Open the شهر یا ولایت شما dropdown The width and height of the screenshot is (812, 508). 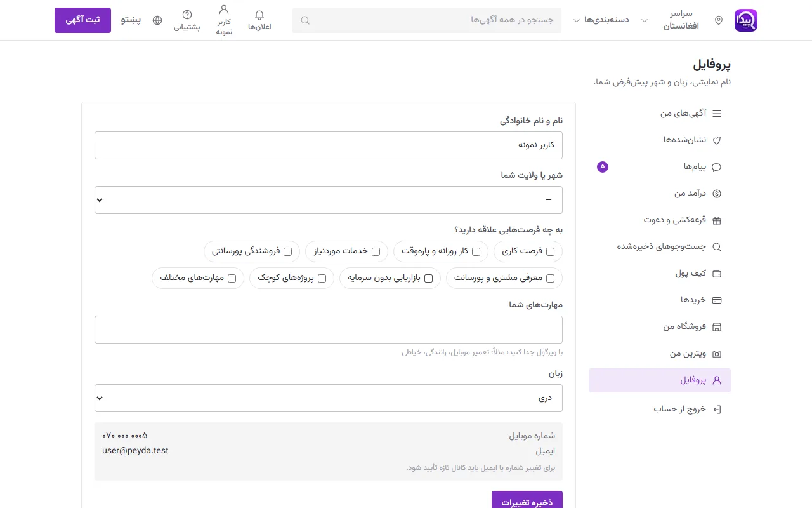pos(329,200)
